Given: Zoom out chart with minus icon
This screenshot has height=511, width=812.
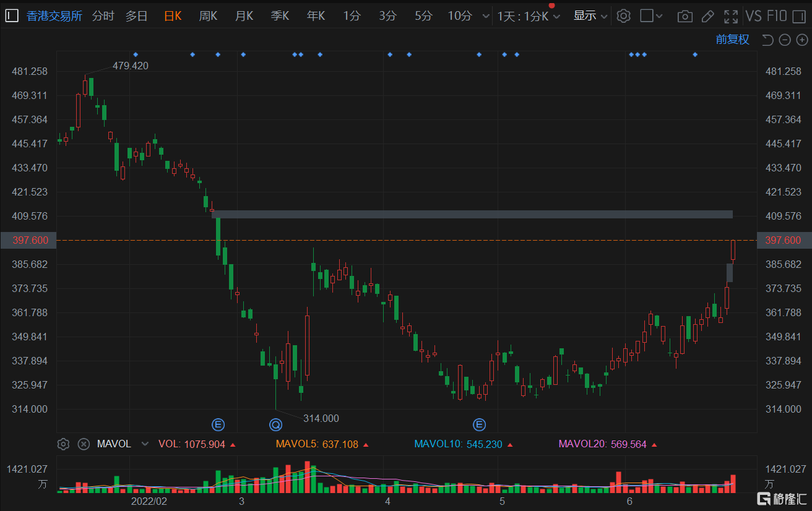Looking at the screenshot, I should (785, 40).
